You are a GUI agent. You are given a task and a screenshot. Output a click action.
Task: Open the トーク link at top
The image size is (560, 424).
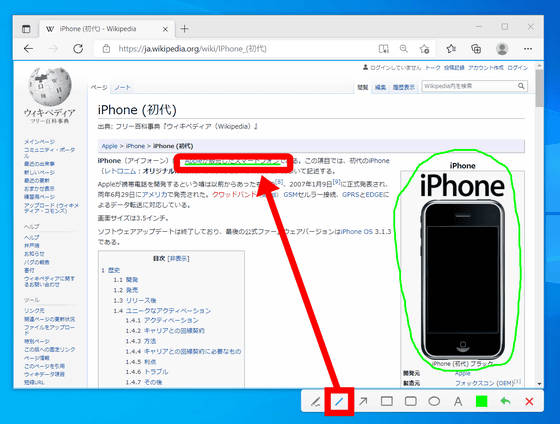(x=433, y=68)
